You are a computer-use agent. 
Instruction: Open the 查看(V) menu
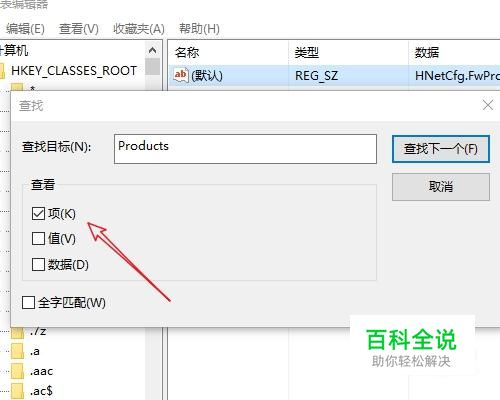point(79,29)
